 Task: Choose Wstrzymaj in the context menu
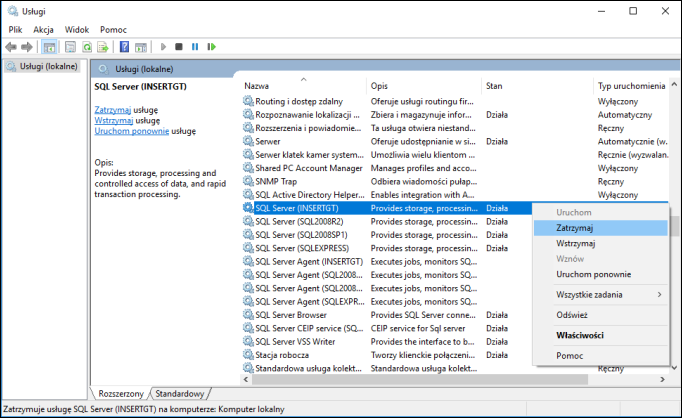601,244
